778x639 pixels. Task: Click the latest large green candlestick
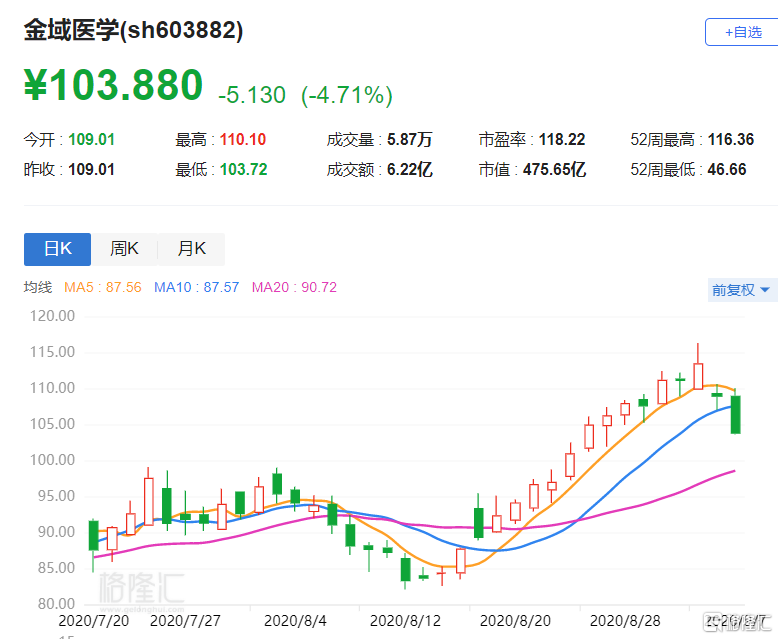click(x=735, y=414)
